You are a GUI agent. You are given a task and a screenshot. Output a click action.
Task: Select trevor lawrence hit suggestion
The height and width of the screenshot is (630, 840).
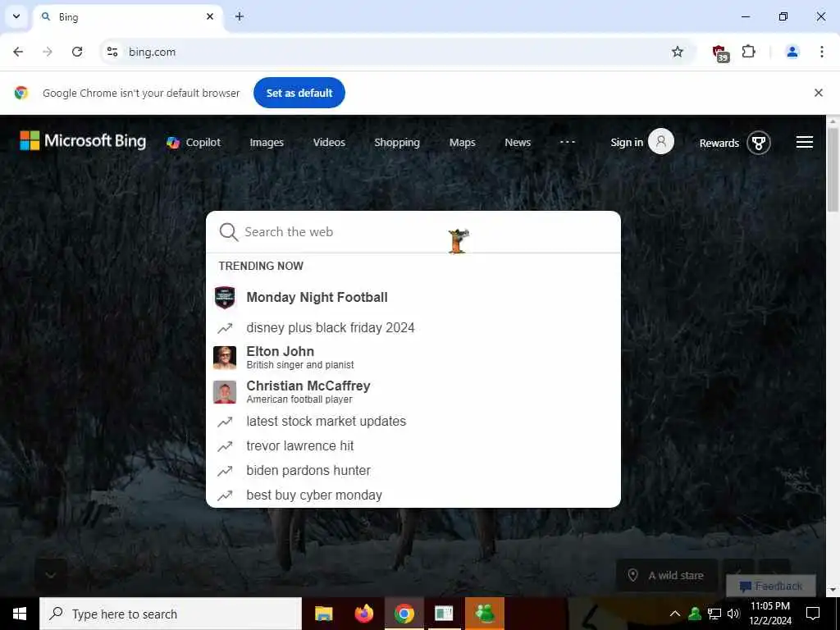click(x=413, y=445)
